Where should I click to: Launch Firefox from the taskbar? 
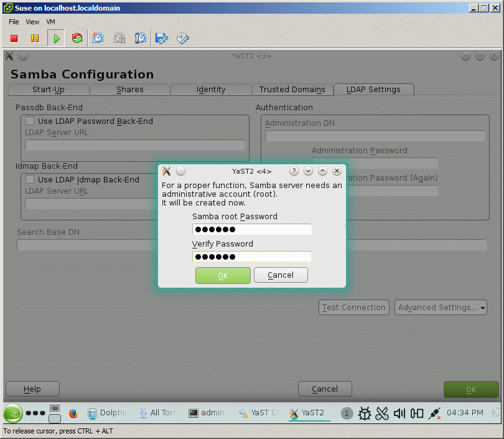[x=73, y=413]
